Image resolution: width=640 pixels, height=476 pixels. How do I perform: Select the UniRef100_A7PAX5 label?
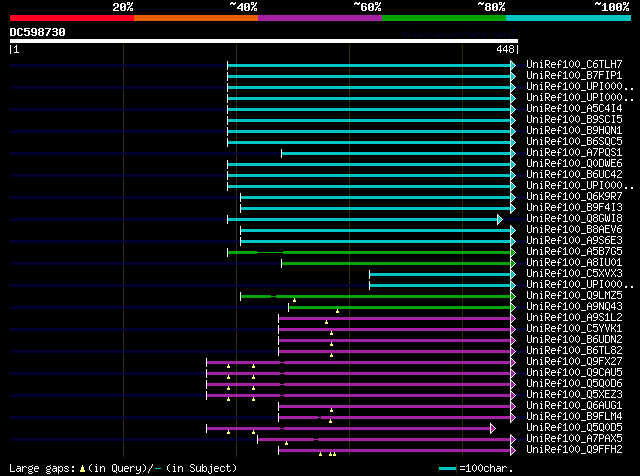coord(574,439)
